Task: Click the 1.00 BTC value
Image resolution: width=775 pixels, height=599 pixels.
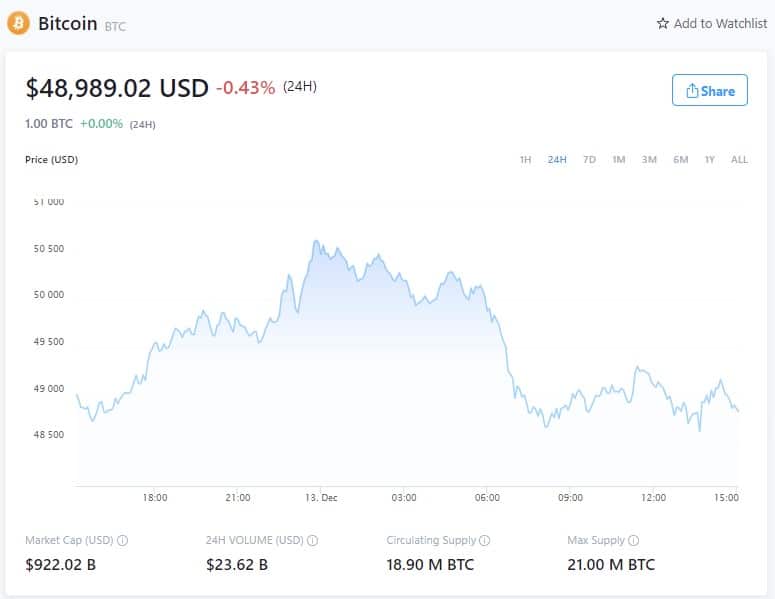Action: tap(49, 124)
